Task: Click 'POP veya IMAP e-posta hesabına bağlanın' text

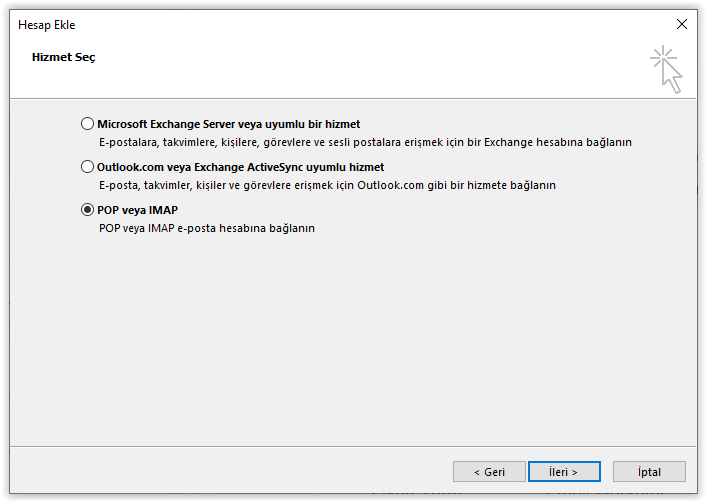Action: pos(207,228)
